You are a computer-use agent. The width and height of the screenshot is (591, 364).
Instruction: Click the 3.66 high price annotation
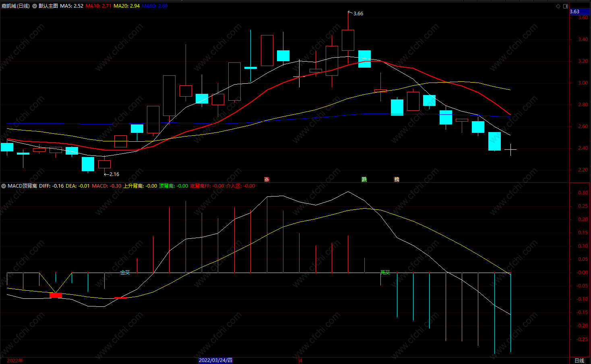pyautogui.click(x=358, y=14)
